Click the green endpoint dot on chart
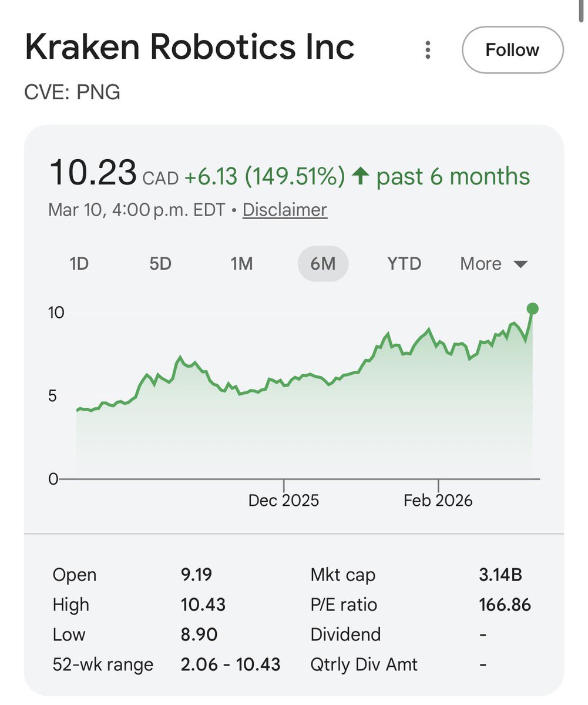The height and width of the screenshot is (705, 588). [x=532, y=308]
